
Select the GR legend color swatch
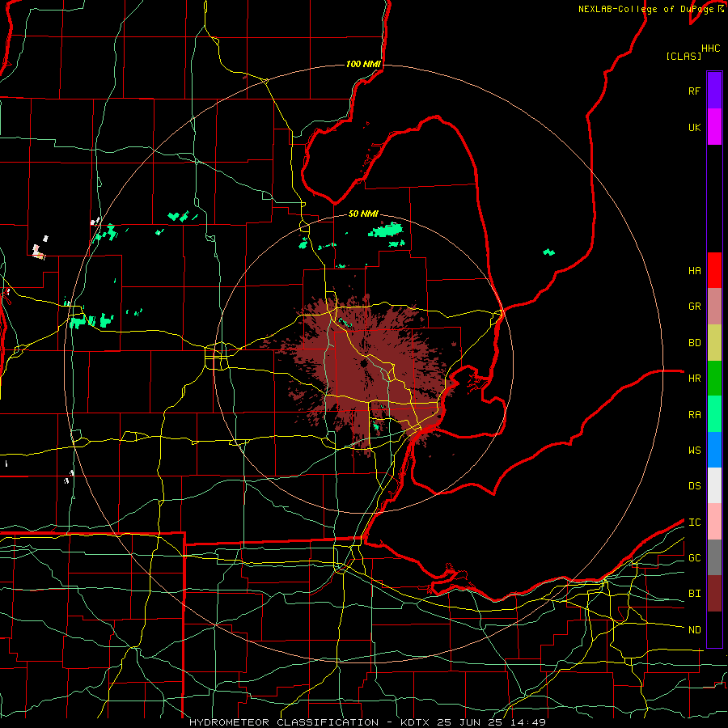(714, 307)
